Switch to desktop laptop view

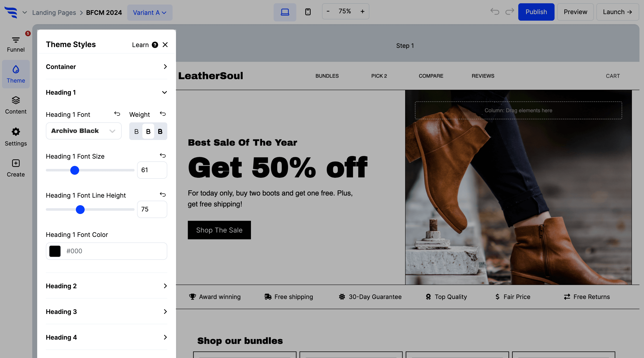click(x=285, y=12)
